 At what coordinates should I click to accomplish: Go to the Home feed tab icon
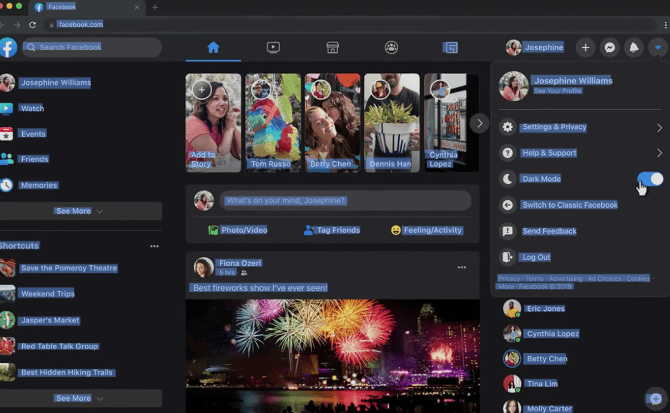point(213,47)
